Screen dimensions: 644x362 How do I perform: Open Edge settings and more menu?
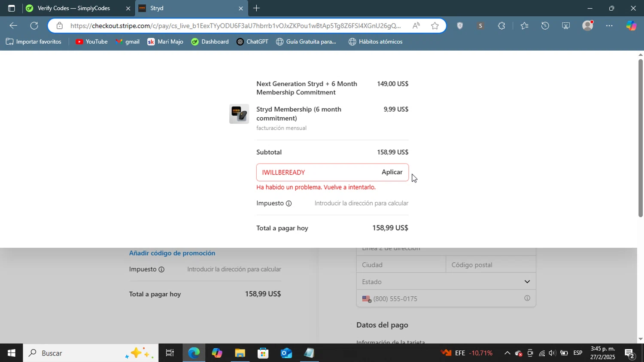pos(609,26)
